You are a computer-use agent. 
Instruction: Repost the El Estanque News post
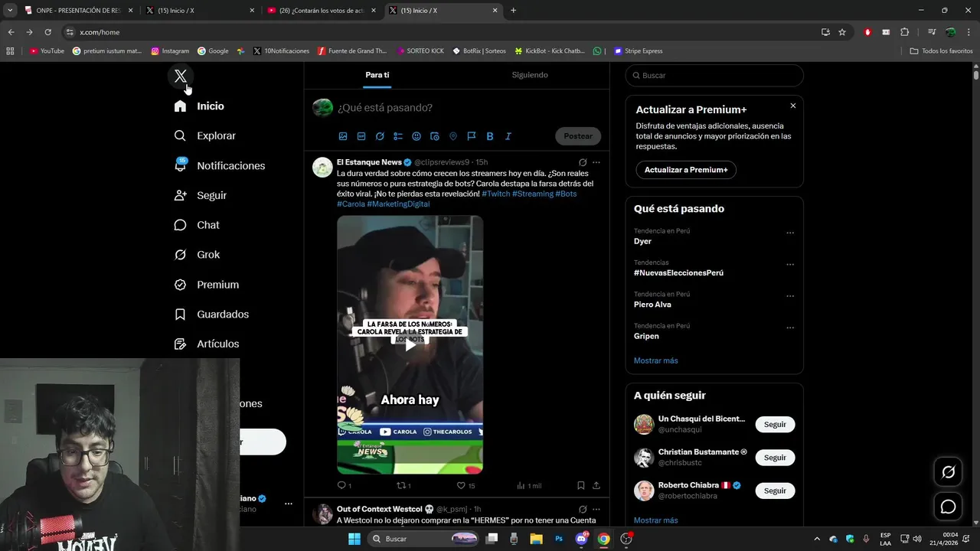(x=403, y=486)
